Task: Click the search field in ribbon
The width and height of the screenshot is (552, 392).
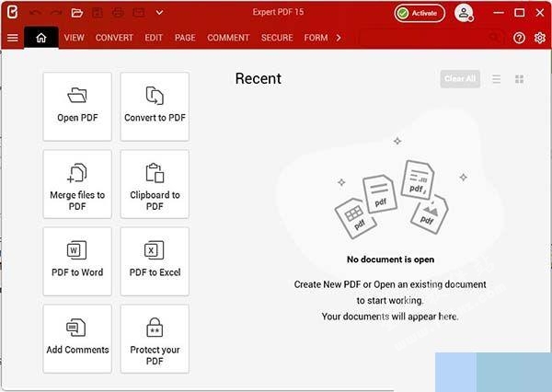Action: tap(432, 38)
